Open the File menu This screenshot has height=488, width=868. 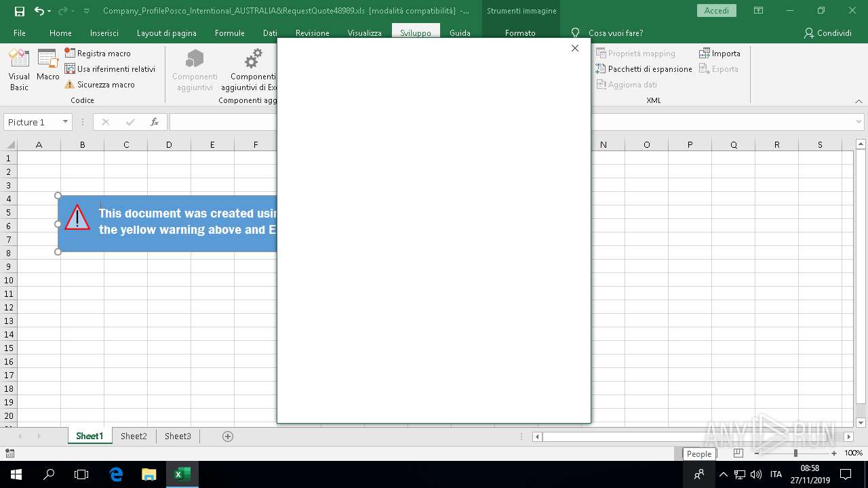pos(20,33)
